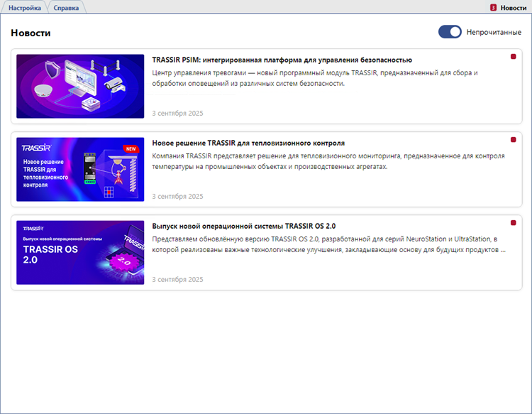Click the Непрочитанные label

(494, 33)
